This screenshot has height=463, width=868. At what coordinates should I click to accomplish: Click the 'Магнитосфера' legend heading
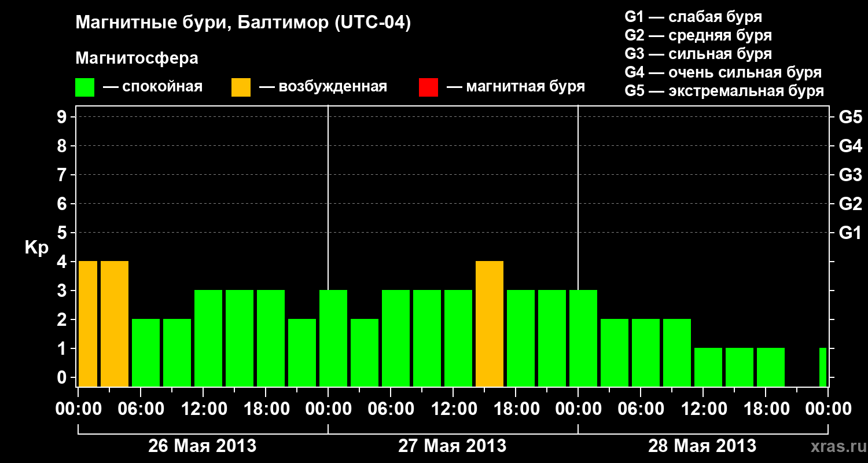pyautogui.click(x=137, y=58)
